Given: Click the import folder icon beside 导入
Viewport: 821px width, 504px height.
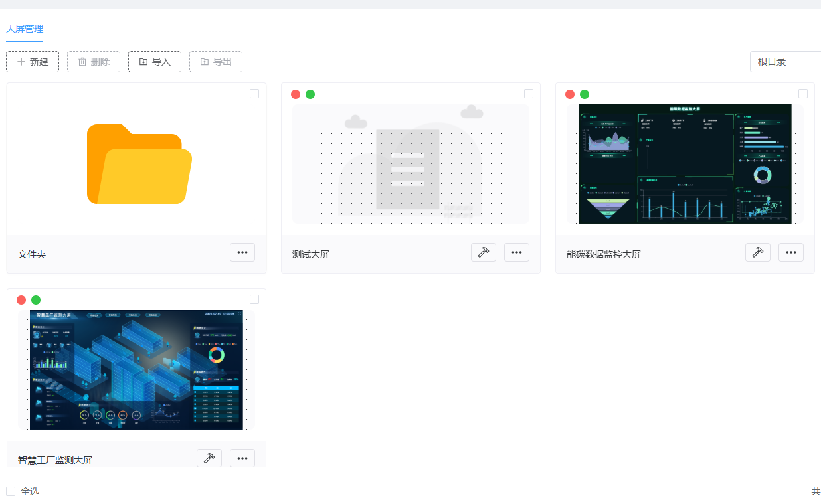Looking at the screenshot, I should click(x=143, y=62).
